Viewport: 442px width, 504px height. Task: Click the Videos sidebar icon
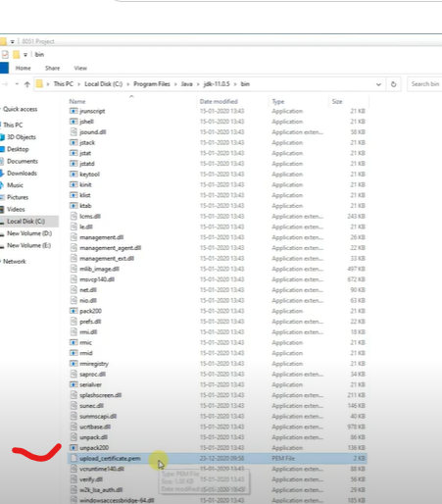[3, 210]
